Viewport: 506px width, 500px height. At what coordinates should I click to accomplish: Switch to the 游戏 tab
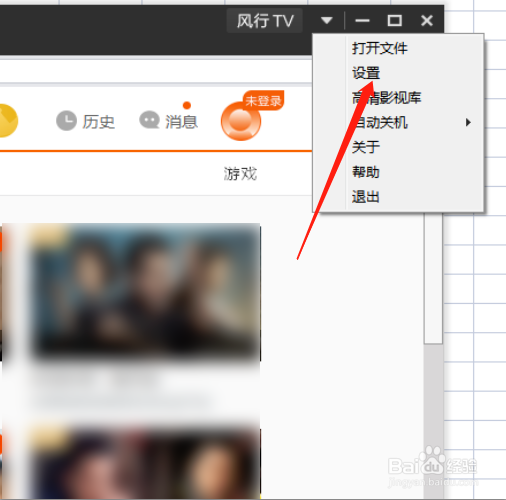pos(240,174)
